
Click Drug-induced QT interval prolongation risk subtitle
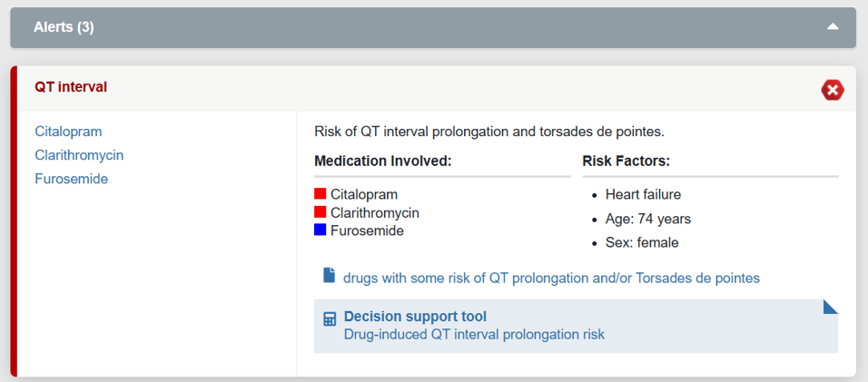coord(474,335)
